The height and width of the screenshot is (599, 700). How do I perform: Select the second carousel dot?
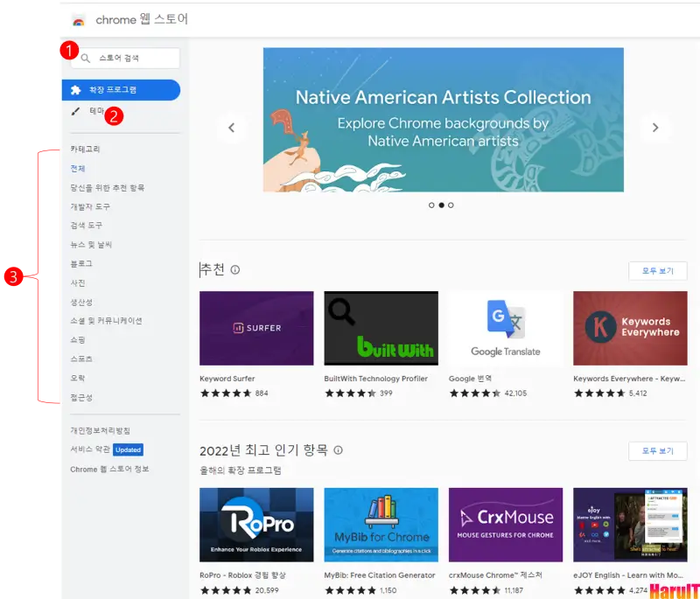441,205
